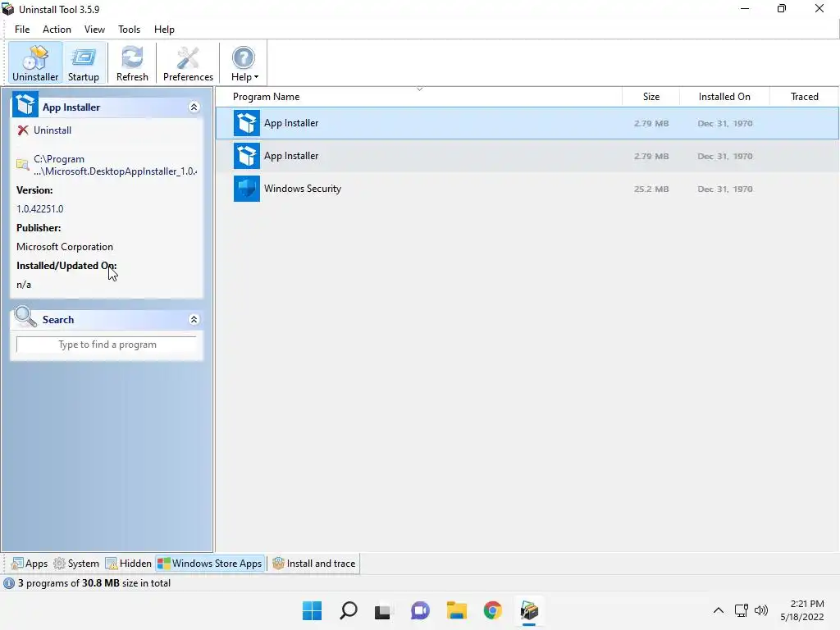
Task: Open File Explorer from the taskbar
Action: [x=456, y=610]
